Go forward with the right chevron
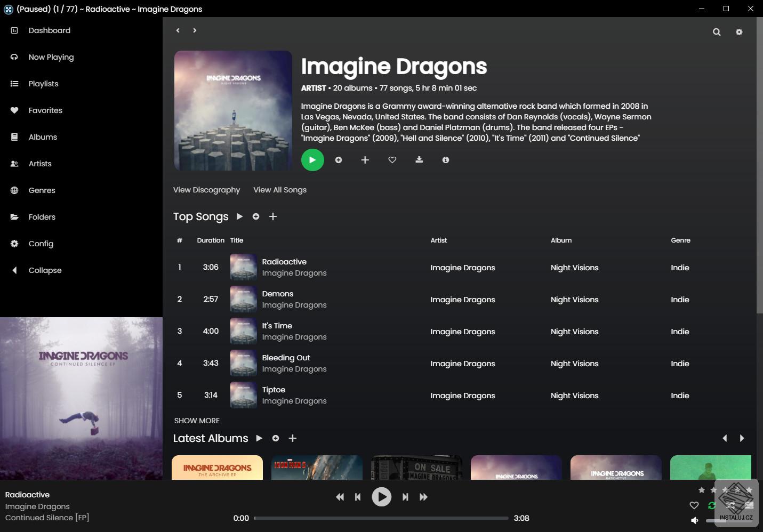 point(195,30)
